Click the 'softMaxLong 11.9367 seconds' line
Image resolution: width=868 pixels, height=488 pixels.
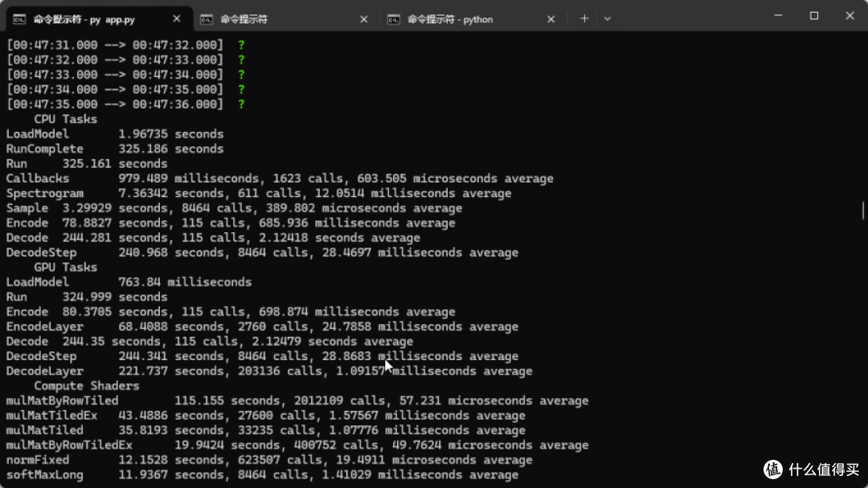pos(262,474)
